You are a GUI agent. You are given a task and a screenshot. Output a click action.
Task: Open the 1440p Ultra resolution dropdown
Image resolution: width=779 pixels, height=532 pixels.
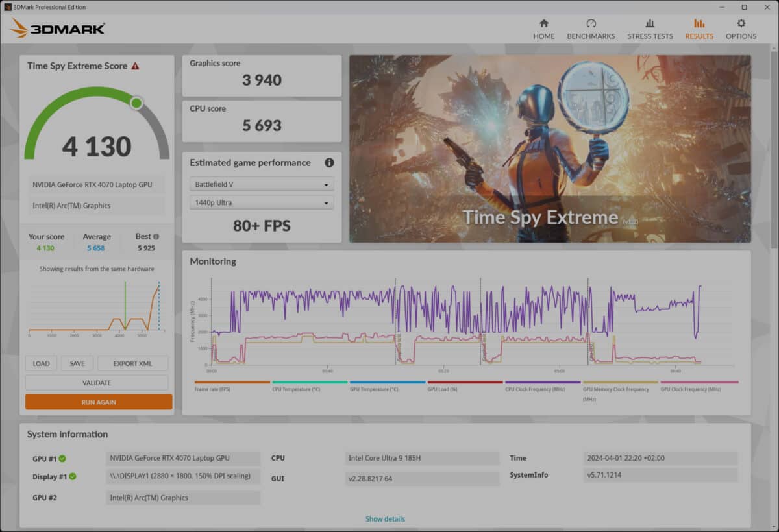(x=262, y=202)
